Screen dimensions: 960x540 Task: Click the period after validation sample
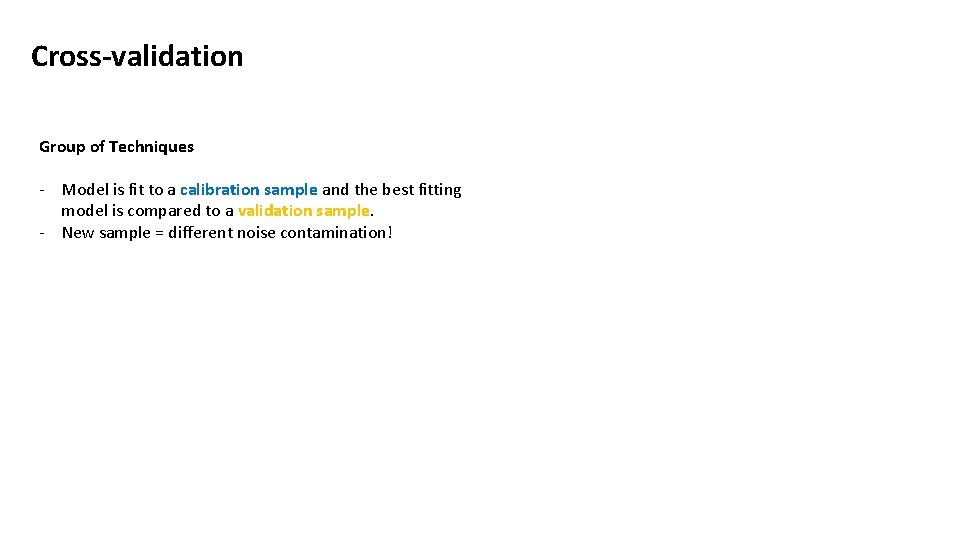(x=372, y=215)
